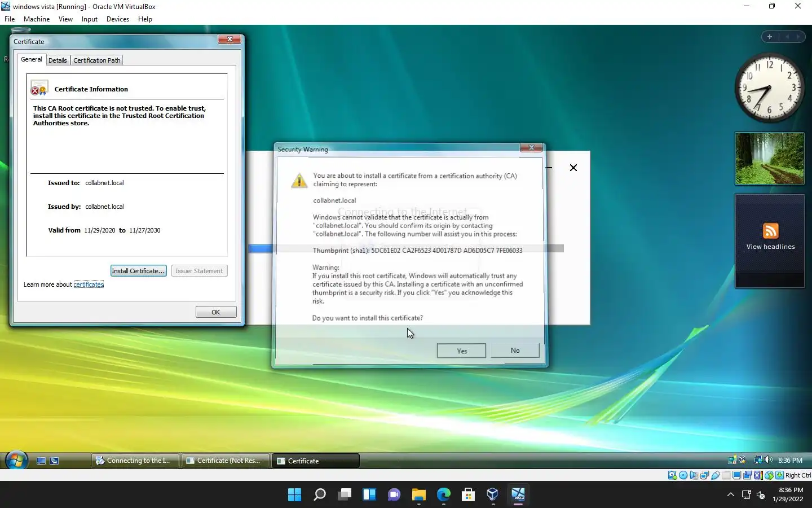The height and width of the screenshot is (508, 812).
Task: Switch to Certification Path tab
Action: tap(97, 60)
